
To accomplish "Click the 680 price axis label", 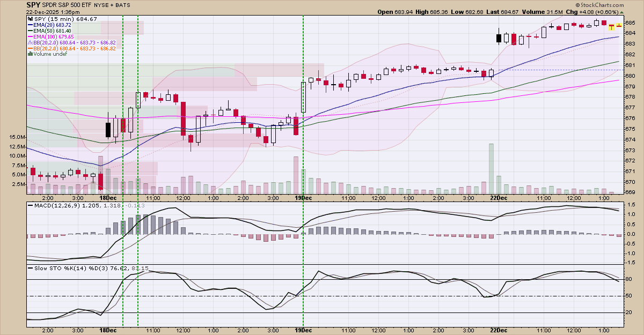I will (x=630, y=76).
